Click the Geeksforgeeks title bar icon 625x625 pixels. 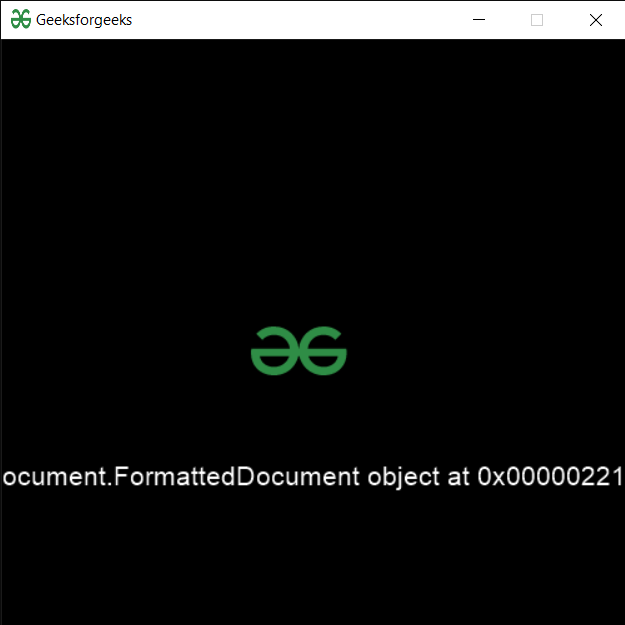[x=21, y=19]
